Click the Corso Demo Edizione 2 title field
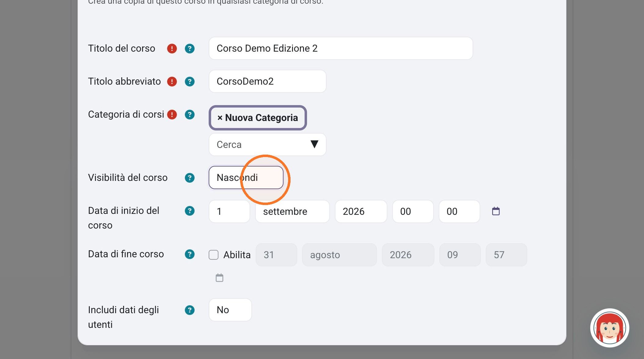Viewport: 644px width, 359px height. tap(341, 48)
